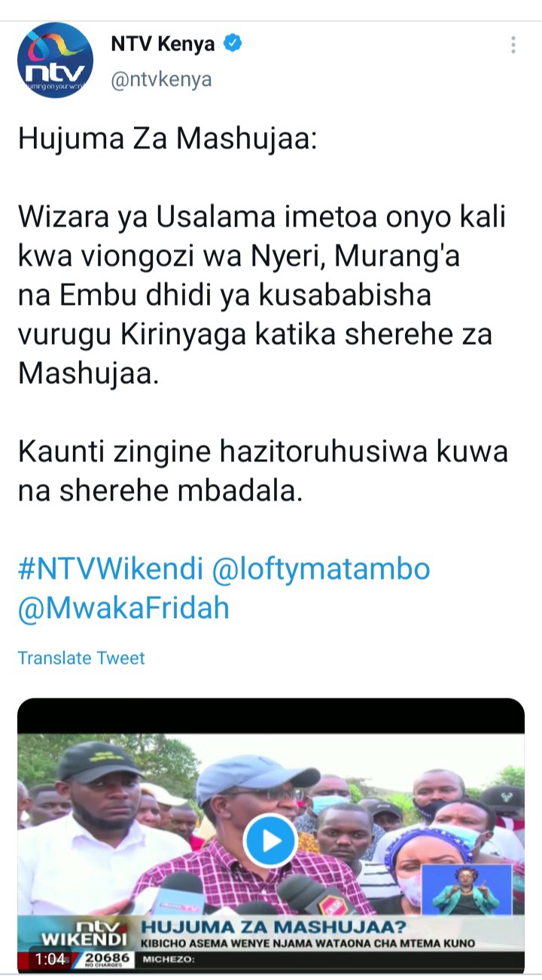Visit the @loftymatambo mention

(x=321, y=568)
